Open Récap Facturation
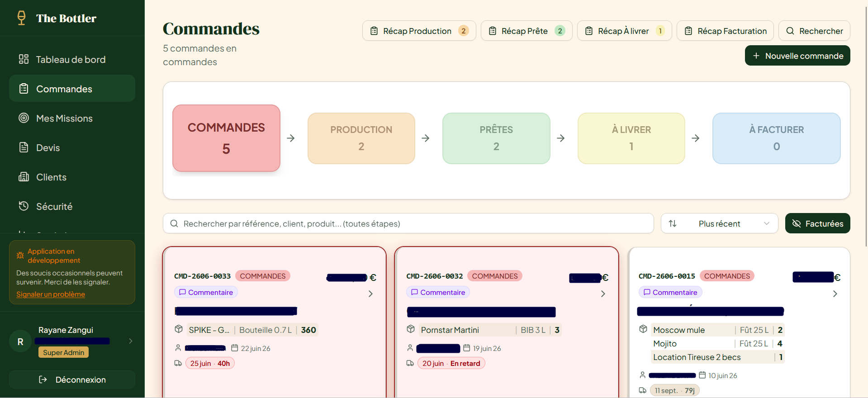The image size is (868, 398). pos(725,31)
